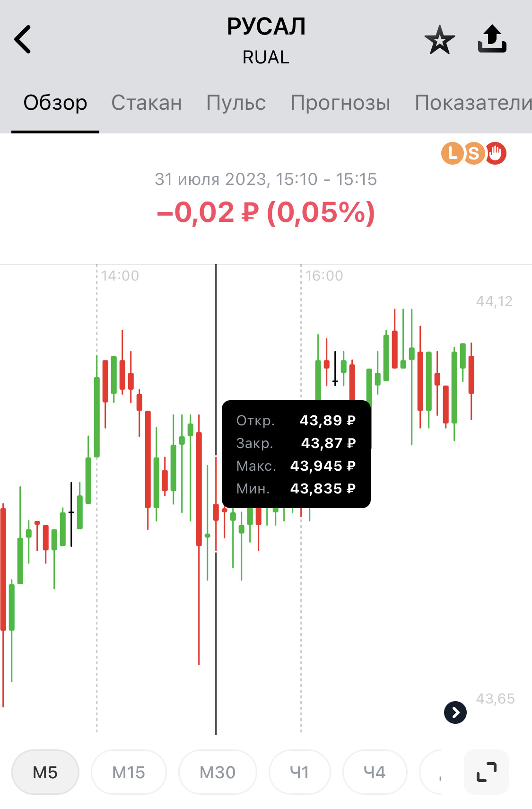
Task: Select the M30 timeframe
Action: (218, 772)
